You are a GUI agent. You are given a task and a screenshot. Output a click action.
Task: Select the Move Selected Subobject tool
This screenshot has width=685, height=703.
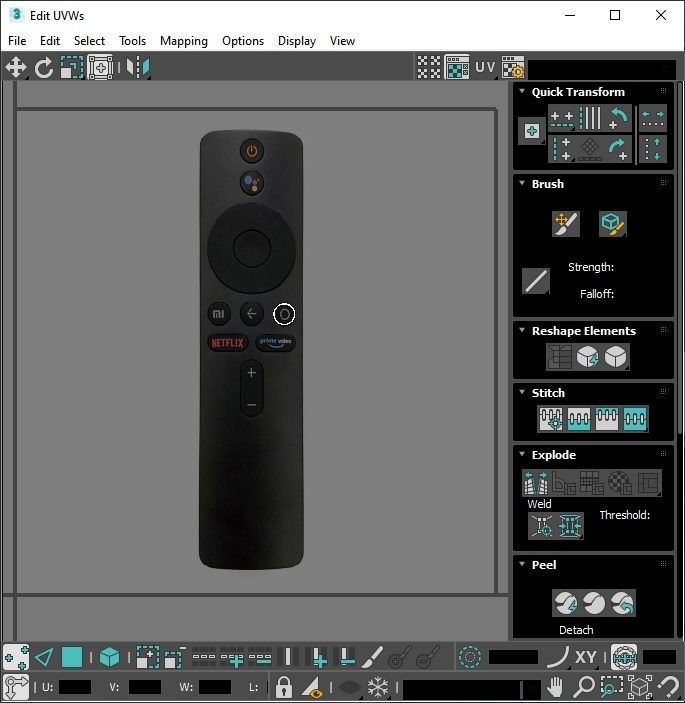16,67
